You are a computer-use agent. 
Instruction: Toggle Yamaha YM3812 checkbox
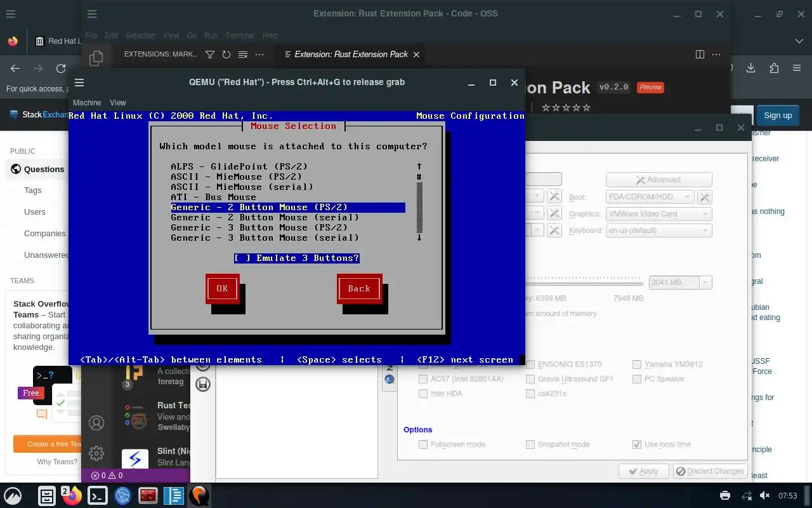(x=637, y=364)
